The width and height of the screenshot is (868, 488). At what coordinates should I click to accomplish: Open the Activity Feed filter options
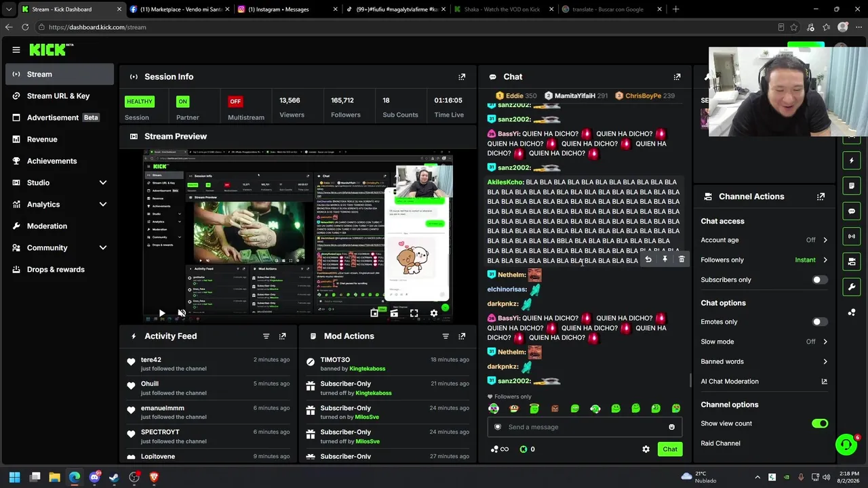(266, 336)
